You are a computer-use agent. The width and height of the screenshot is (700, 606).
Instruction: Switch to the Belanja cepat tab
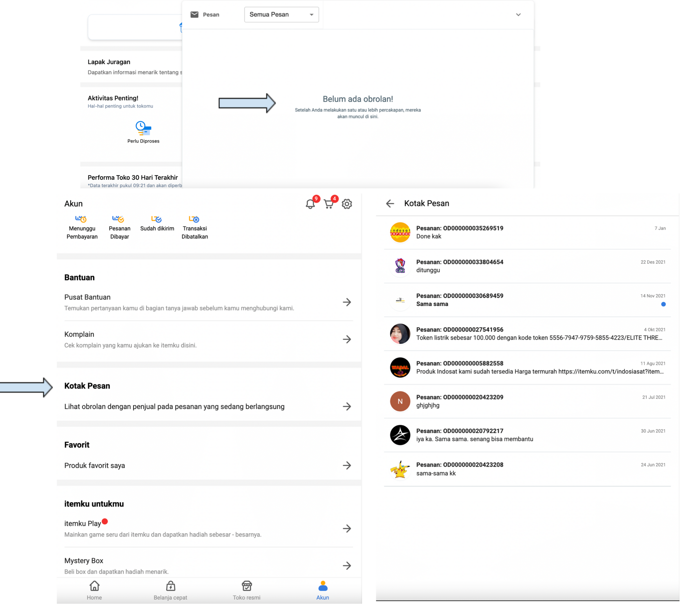click(x=170, y=591)
